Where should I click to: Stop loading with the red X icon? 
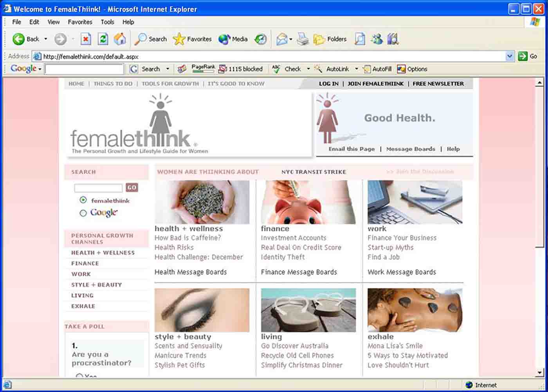click(x=86, y=39)
